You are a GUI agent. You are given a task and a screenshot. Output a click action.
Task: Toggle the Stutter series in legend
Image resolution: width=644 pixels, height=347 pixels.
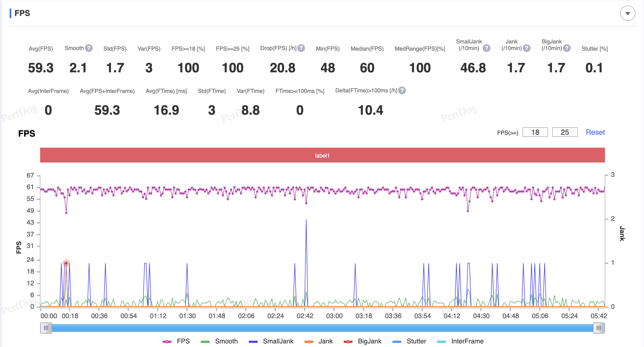[x=409, y=341]
